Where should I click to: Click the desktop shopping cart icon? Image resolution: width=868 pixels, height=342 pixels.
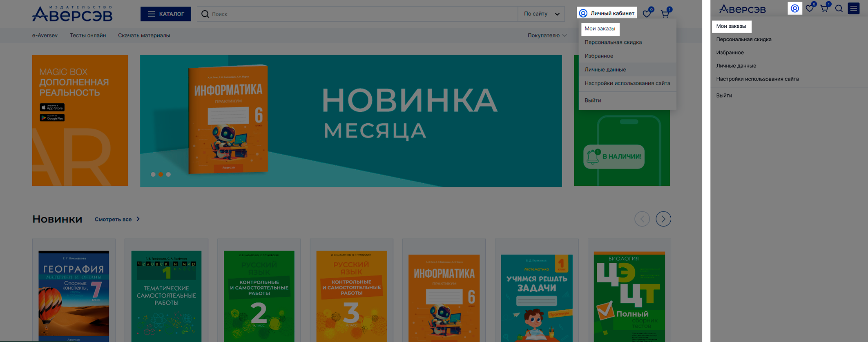coord(665,14)
